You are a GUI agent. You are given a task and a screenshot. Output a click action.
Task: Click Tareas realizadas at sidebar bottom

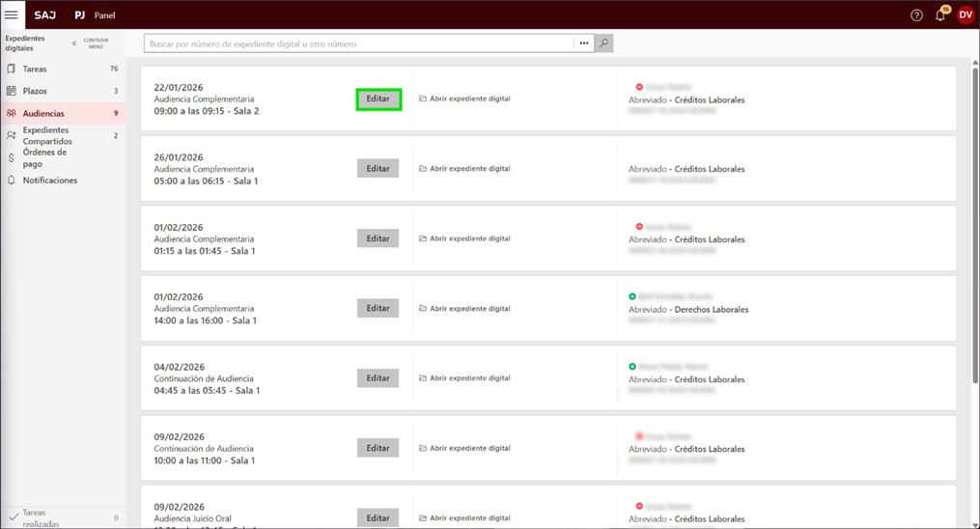[41, 518]
